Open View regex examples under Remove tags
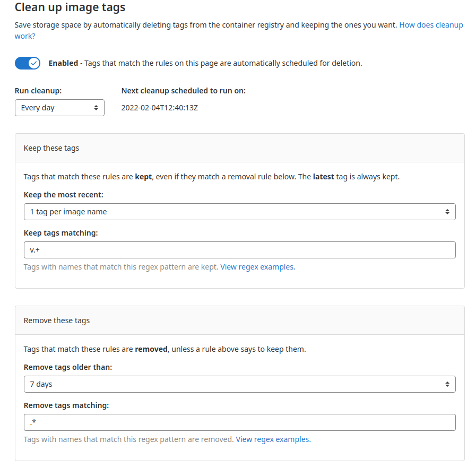This screenshot has width=476, height=468. [273, 439]
